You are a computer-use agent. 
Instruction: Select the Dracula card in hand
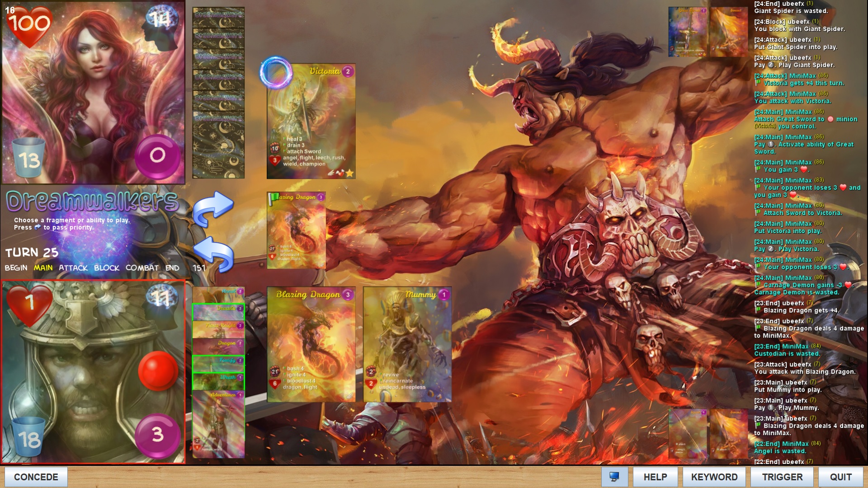(218, 312)
